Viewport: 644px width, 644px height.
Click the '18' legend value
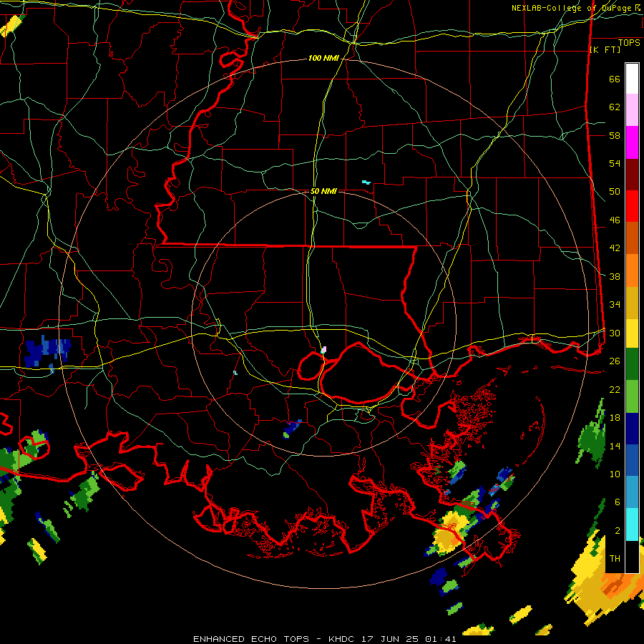click(615, 418)
